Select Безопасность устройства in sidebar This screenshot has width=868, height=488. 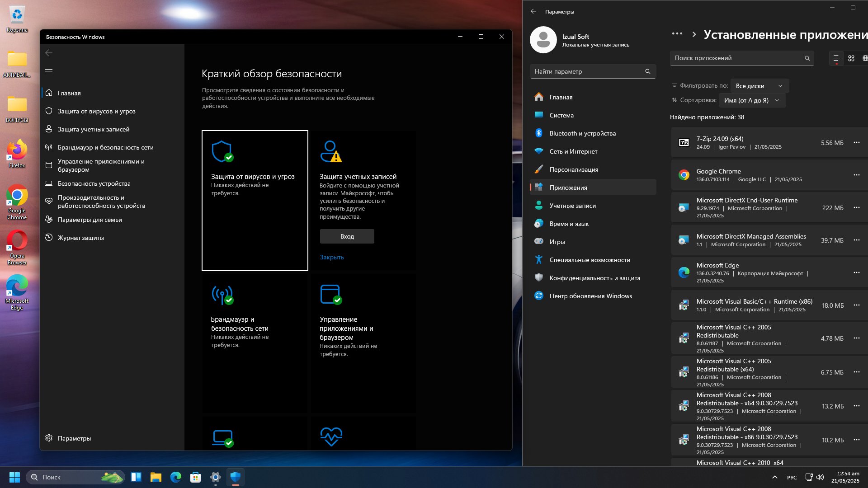(112, 183)
